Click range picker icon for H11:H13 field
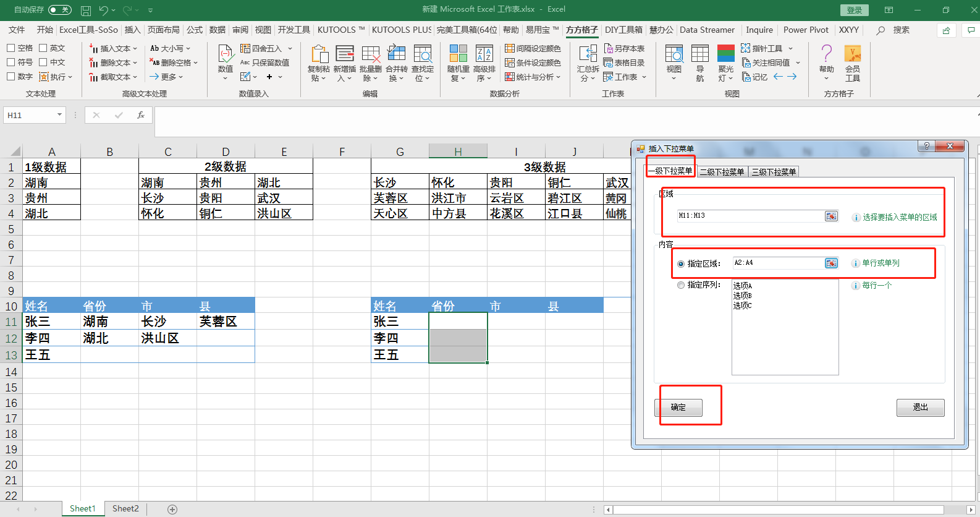Viewport: 980px width, 517px height. coord(832,216)
